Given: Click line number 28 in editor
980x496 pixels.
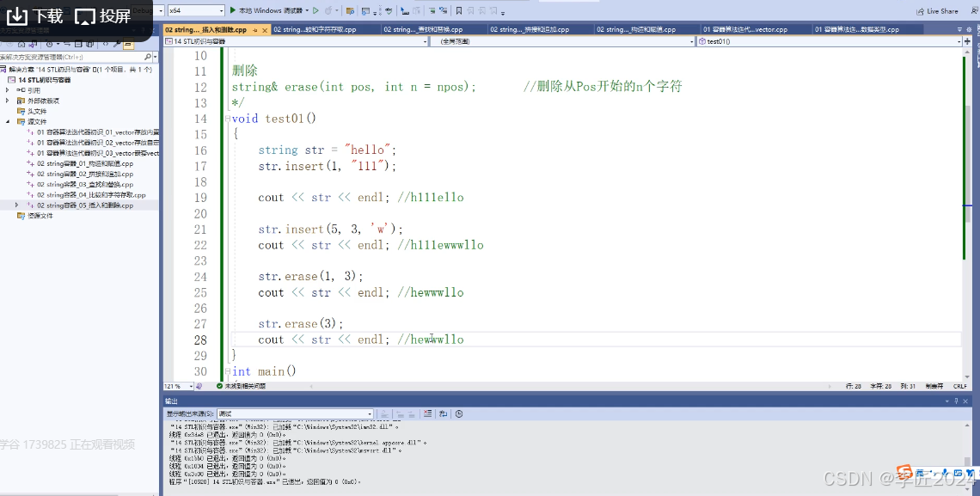Looking at the screenshot, I should tap(200, 340).
